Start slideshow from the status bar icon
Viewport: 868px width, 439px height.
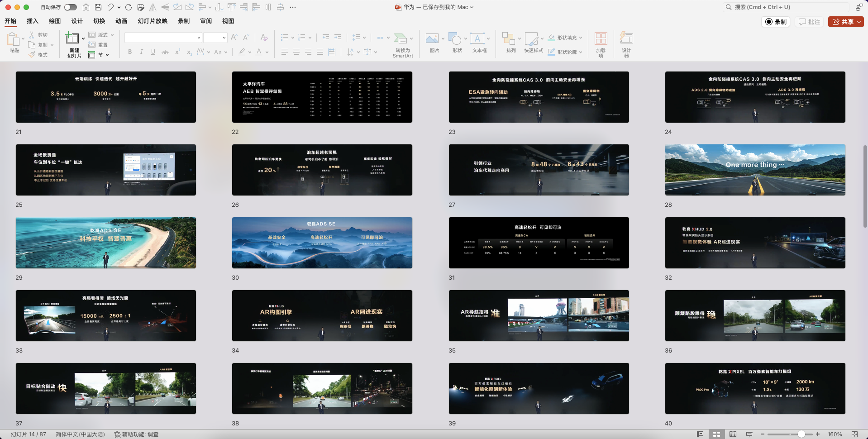749,434
